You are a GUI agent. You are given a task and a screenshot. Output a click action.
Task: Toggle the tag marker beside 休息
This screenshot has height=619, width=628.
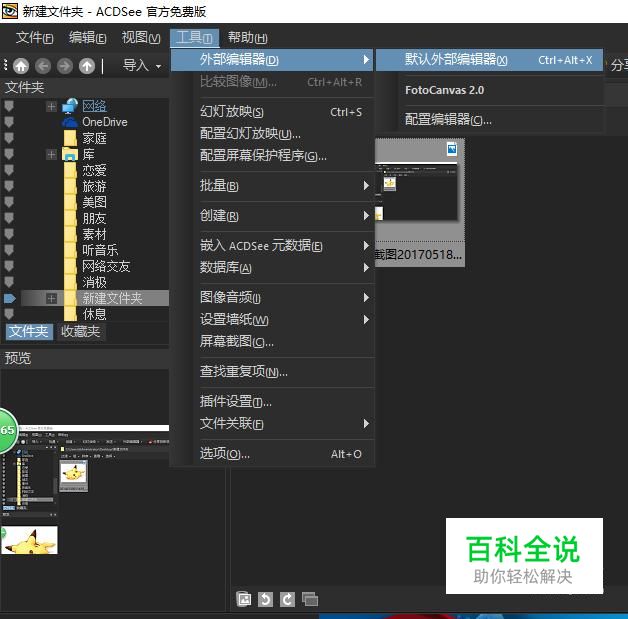[9, 314]
